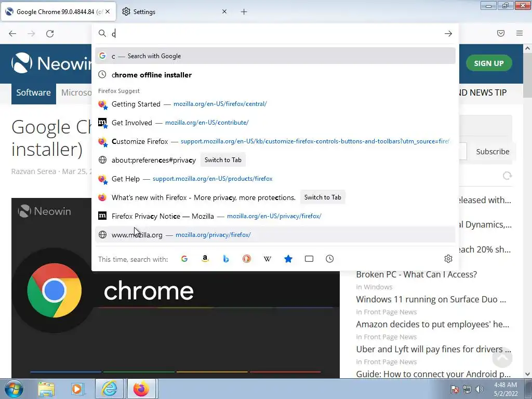The image size is (532, 399).
Task: Click the Action Center flag tray icon
Action: [x=455, y=389]
